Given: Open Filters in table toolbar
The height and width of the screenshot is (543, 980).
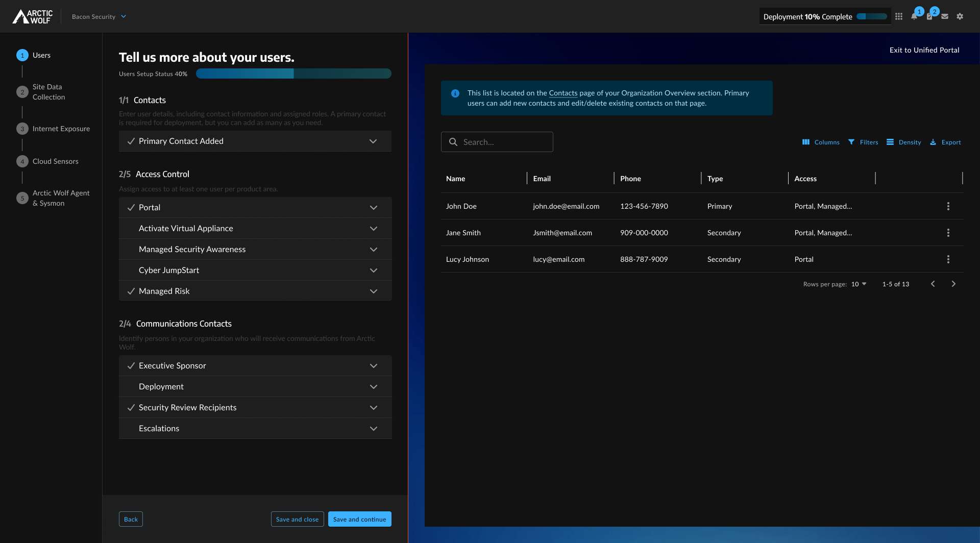Looking at the screenshot, I should [863, 142].
